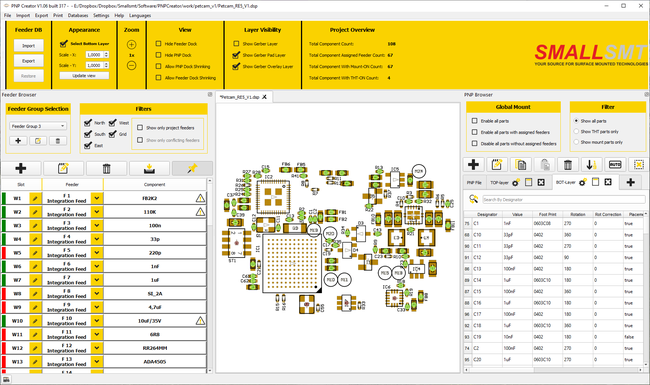
Task: Expand the F 1 Integration Feed dropdown
Action: tap(97, 199)
